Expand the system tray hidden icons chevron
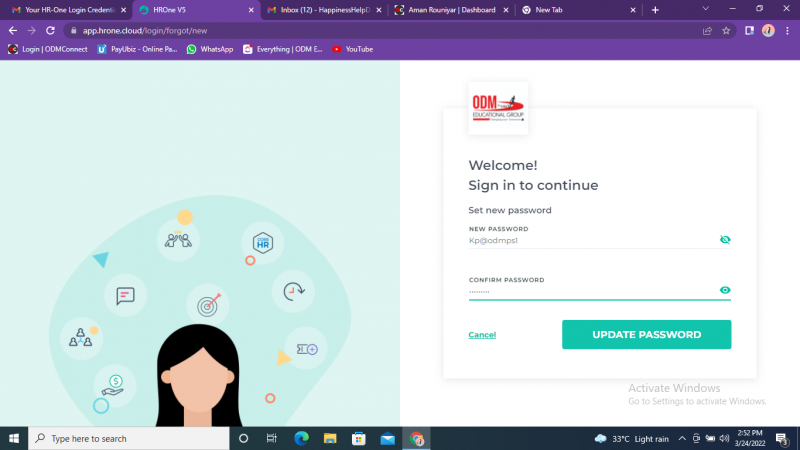 [x=682, y=439]
